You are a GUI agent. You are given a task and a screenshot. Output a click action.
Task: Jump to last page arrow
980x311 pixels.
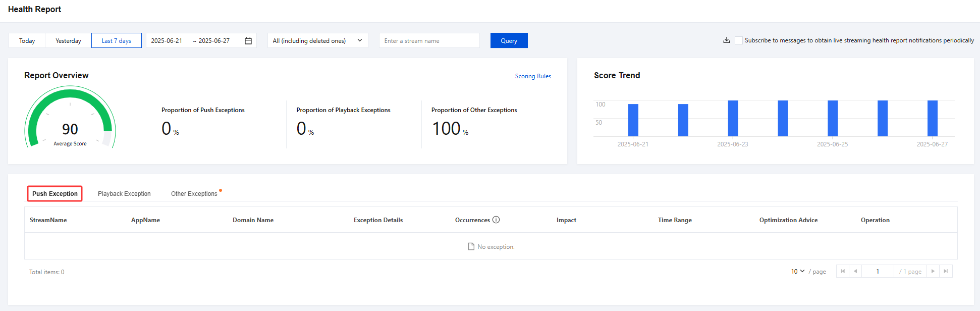tap(946, 272)
